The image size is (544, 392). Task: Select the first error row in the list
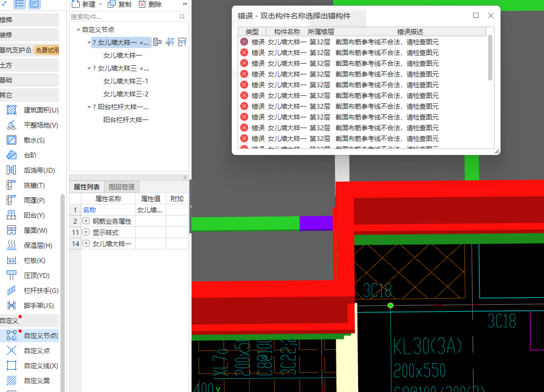pyautogui.click(x=362, y=42)
